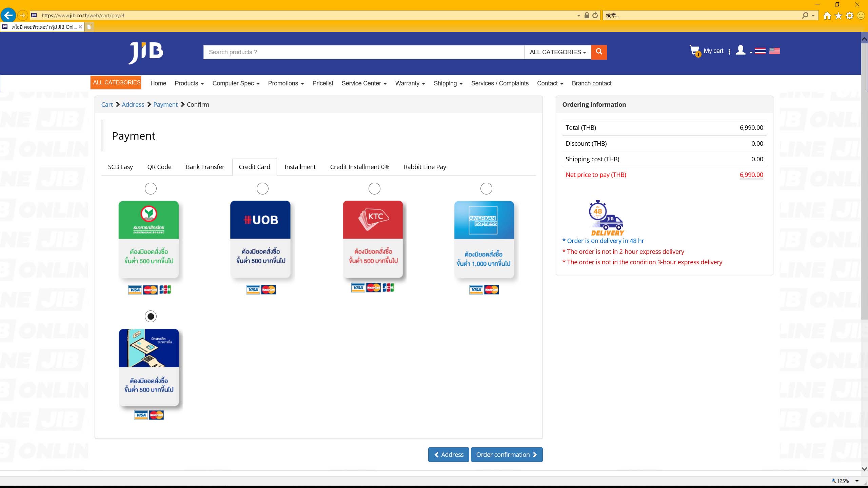Go back with the Address button

[448, 455]
